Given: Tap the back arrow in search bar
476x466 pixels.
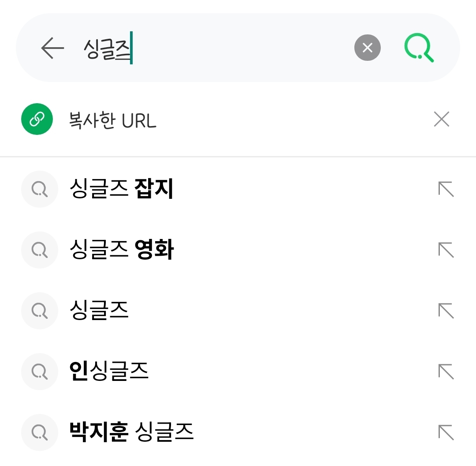Looking at the screenshot, I should [x=52, y=48].
